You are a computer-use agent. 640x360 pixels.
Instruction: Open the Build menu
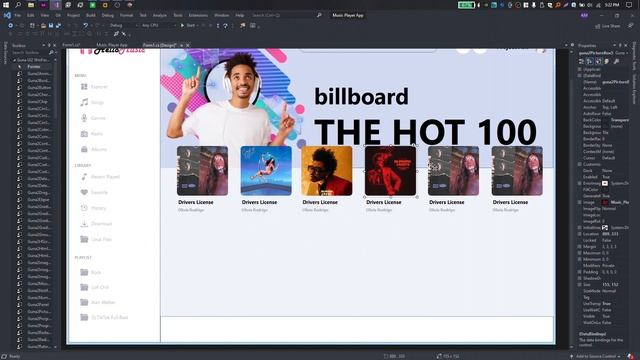coord(91,15)
